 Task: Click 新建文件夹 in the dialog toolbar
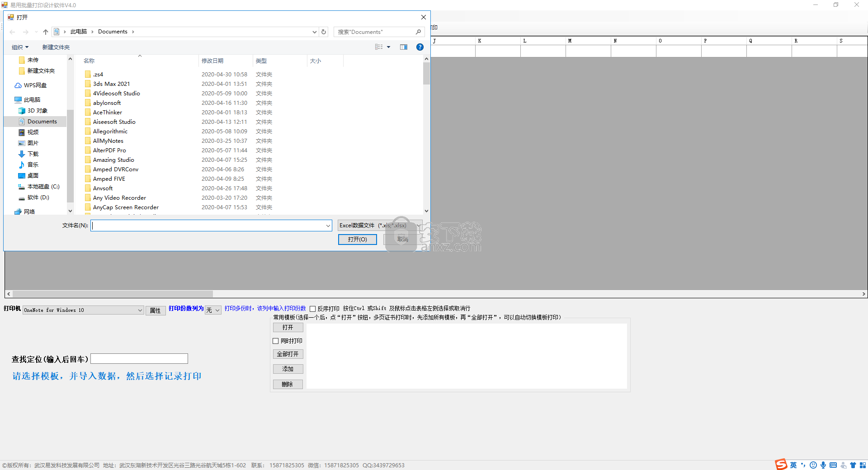point(56,47)
